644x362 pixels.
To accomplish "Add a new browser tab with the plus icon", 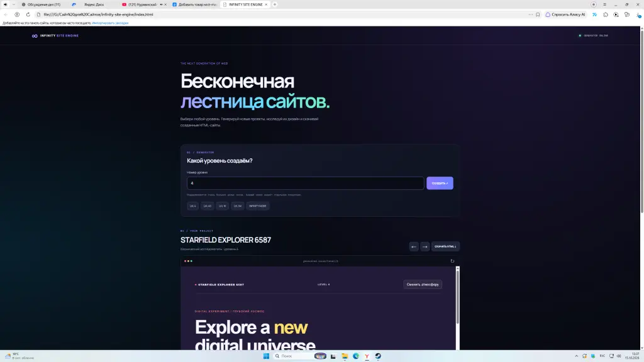I will point(275,4).
